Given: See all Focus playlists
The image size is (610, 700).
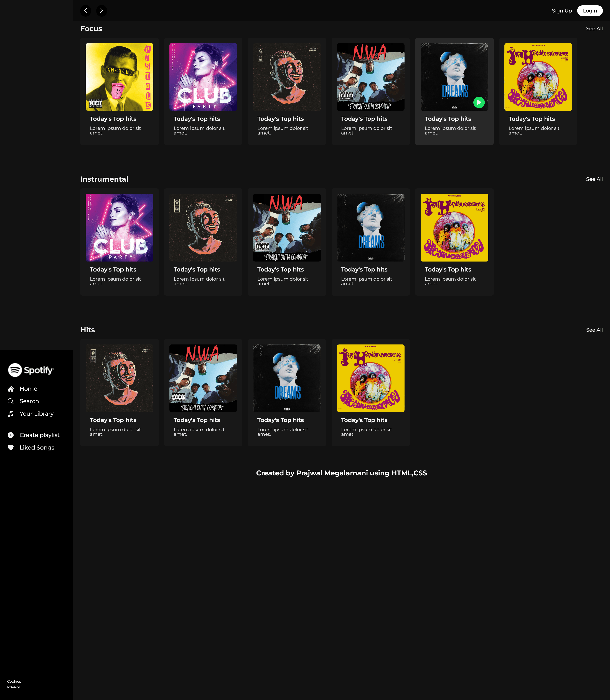Looking at the screenshot, I should click(x=594, y=29).
